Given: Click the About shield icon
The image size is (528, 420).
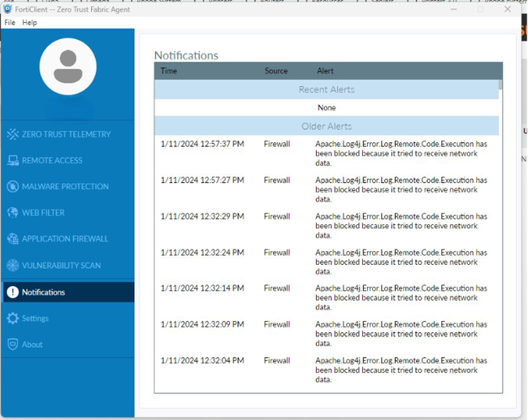Looking at the screenshot, I should (13, 344).
